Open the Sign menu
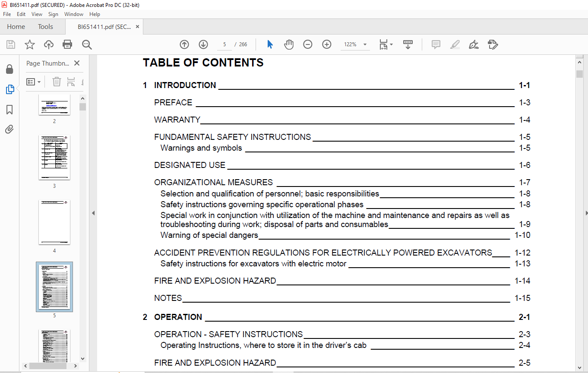 [53, 14]
